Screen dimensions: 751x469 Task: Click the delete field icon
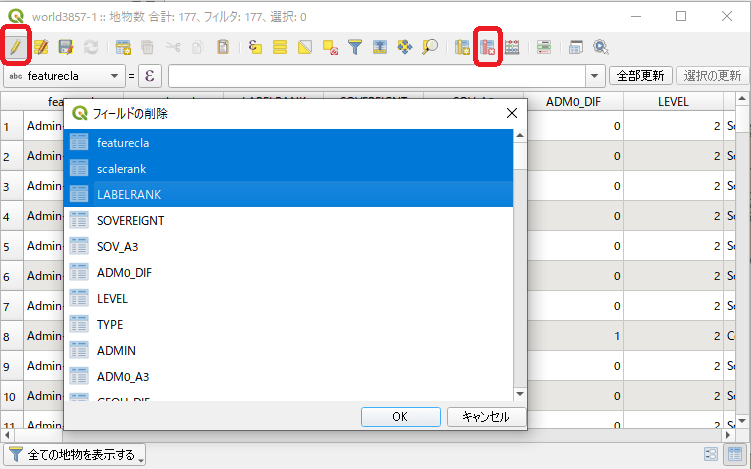(488, 47)
